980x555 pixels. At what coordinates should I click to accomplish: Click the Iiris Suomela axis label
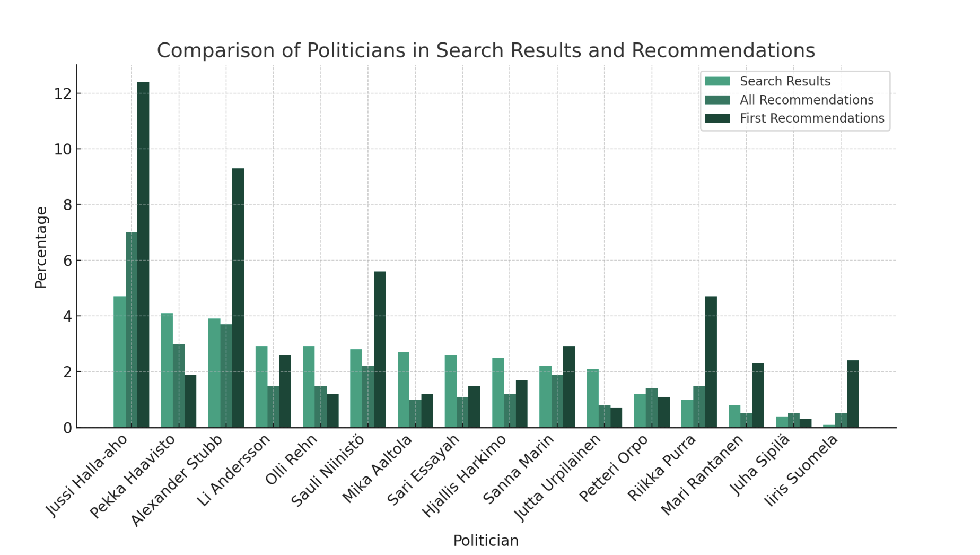(x=802, y=470)
